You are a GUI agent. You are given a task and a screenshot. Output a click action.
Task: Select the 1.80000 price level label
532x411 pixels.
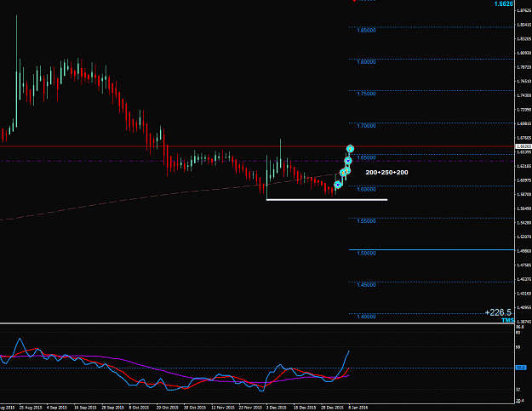(x=366, y=62)
